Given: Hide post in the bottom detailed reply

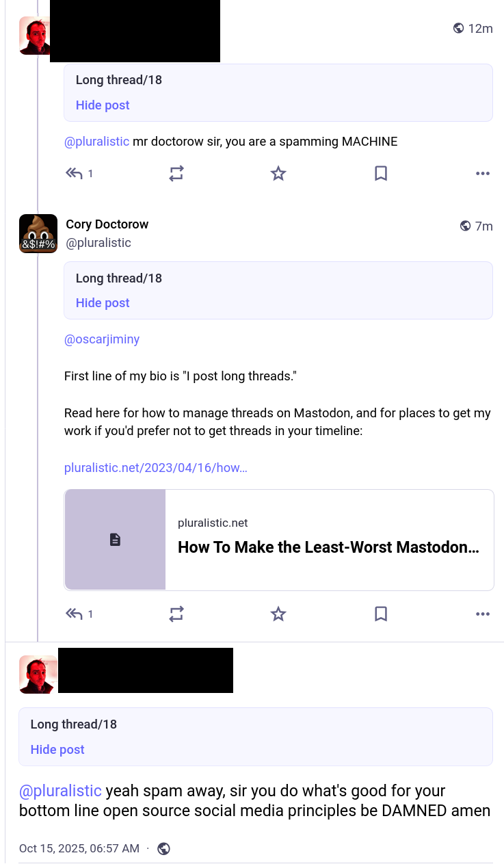Looking at the screenshot, I should pos(57,750).
